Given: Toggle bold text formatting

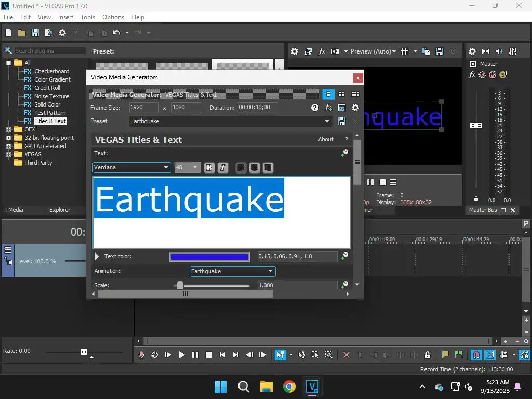Looking at the screenshot, I should click(x=209, y=168).
